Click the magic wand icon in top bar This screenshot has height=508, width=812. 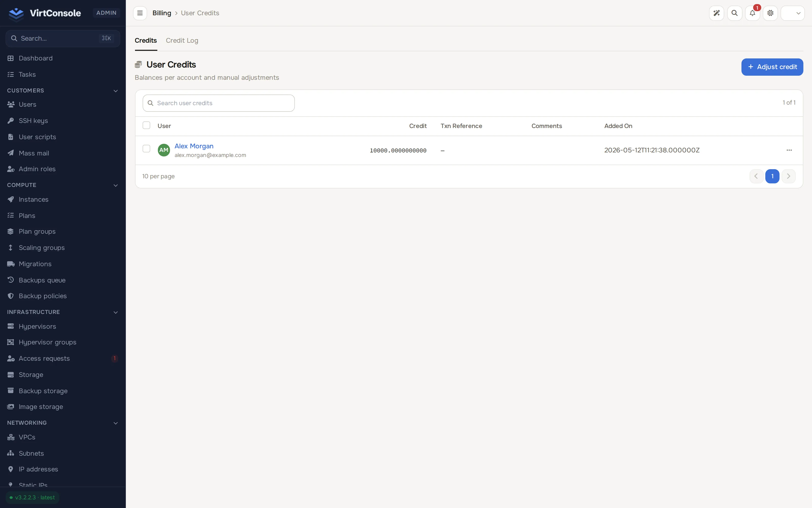pos(716,13)
